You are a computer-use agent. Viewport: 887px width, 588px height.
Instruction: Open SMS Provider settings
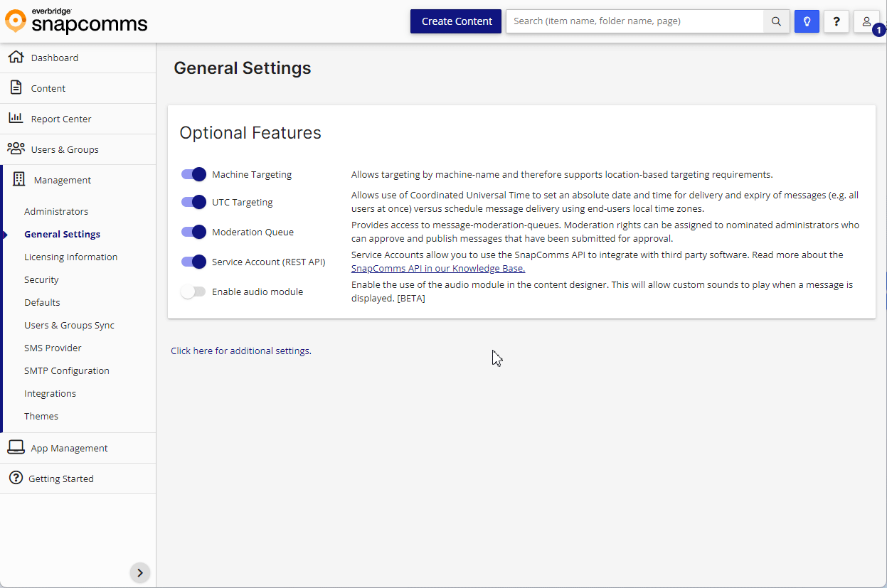pos(53,348)
